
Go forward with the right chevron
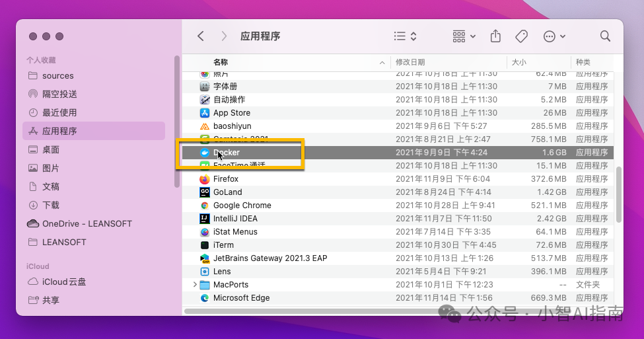[224, 36]
